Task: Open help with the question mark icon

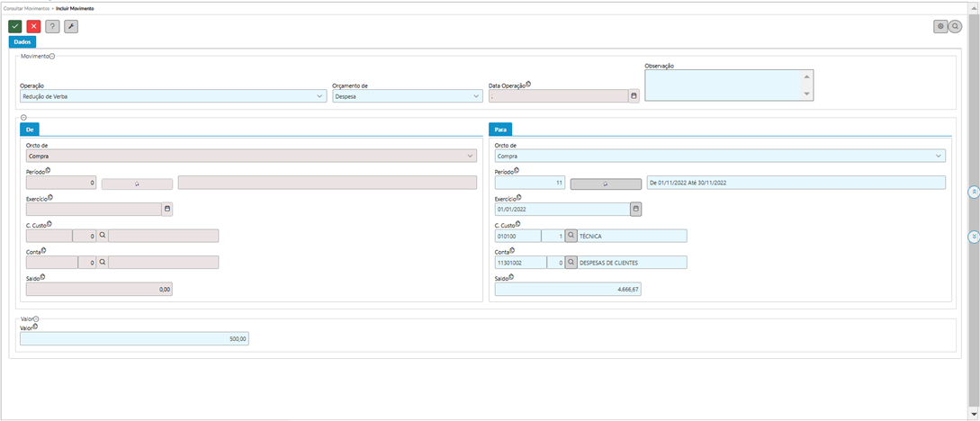Action: [x=52, y=26]
